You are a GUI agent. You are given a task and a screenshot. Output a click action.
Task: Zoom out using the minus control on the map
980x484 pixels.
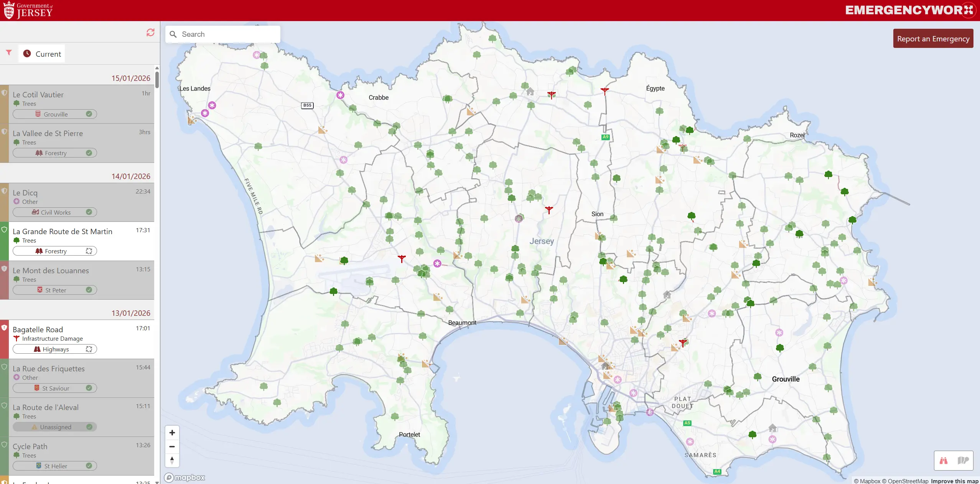172,446
